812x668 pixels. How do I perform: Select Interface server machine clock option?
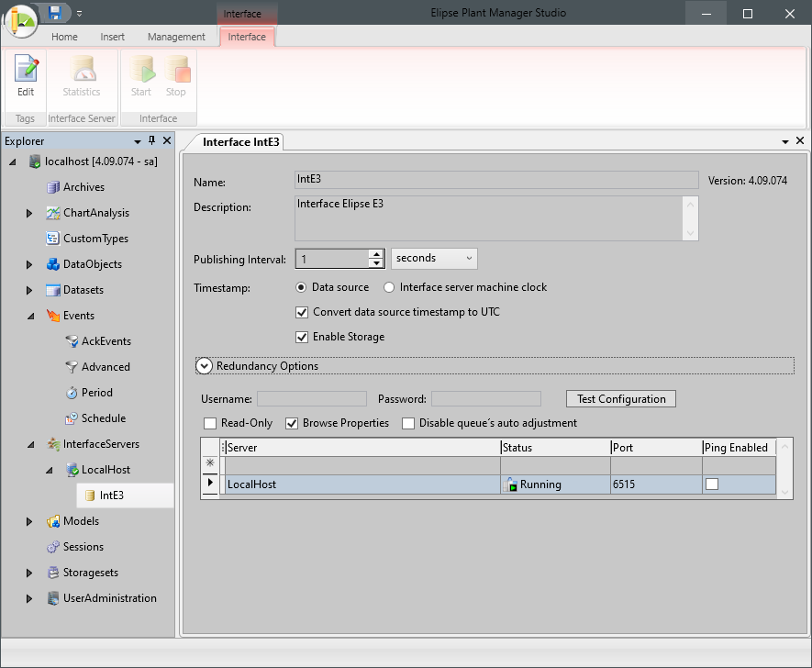(388, 287)
